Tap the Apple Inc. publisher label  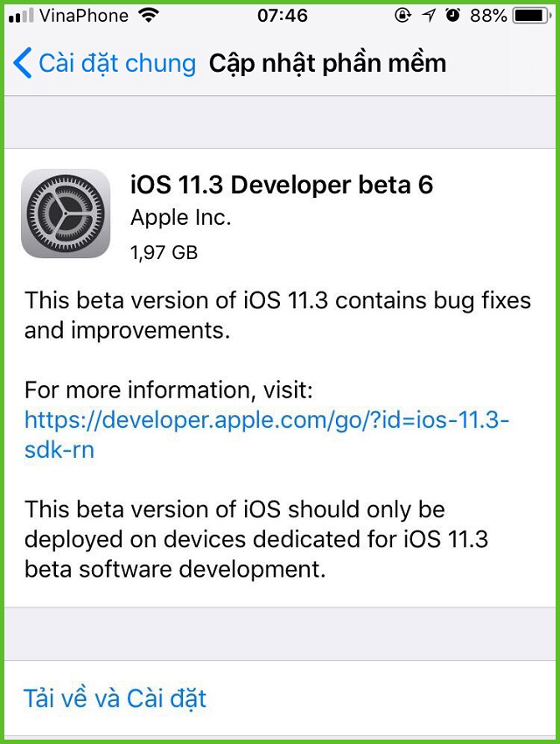(x=179, y=217)
